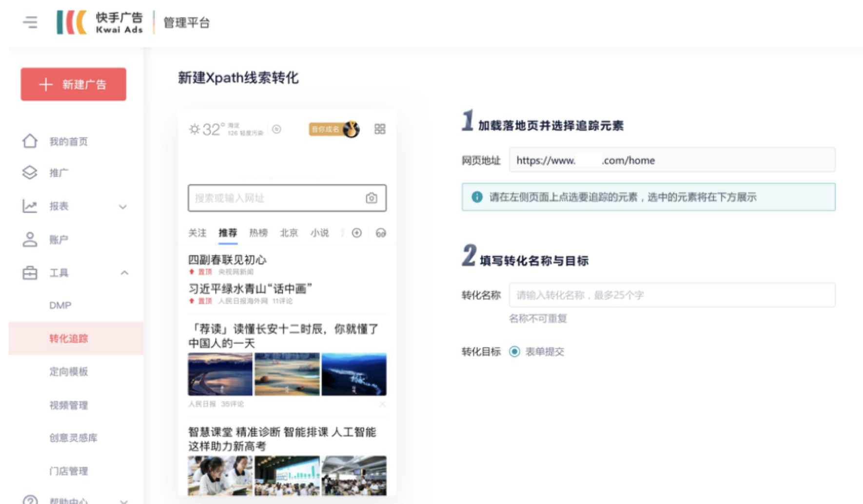This screenshot has height=504, width=863.
Task: Click the grid icon in phone preview
Action: (x=379, y=129)
